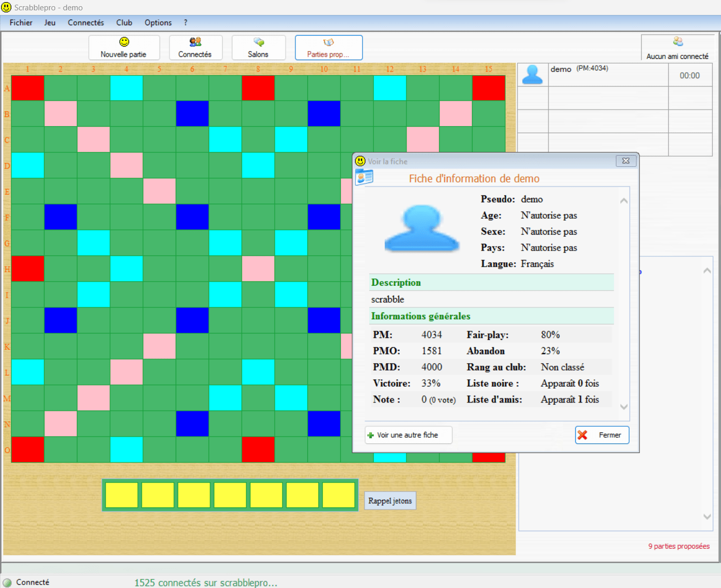
Task: Click the scrabble description text
Action: [388, 300]
